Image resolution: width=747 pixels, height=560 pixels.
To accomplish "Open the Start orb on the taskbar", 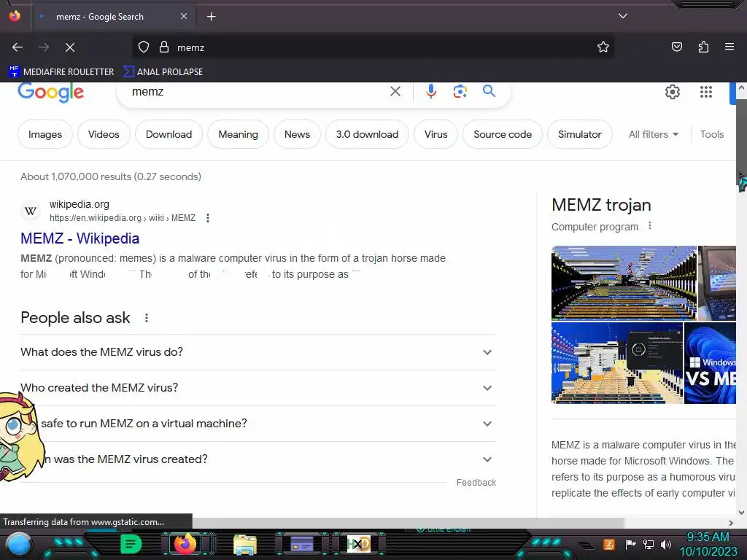I will [x=19, y=545].
